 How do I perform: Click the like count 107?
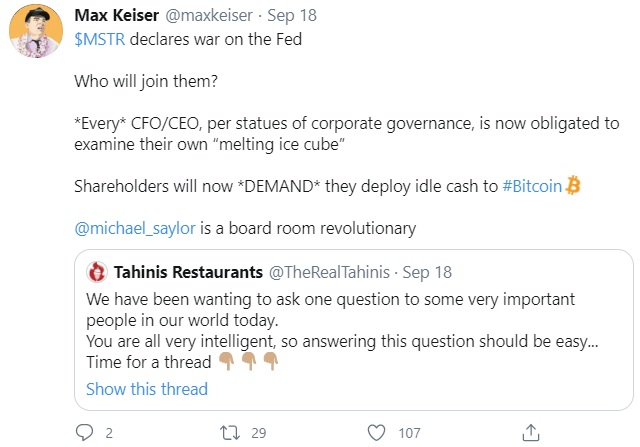tap(410, 433)
